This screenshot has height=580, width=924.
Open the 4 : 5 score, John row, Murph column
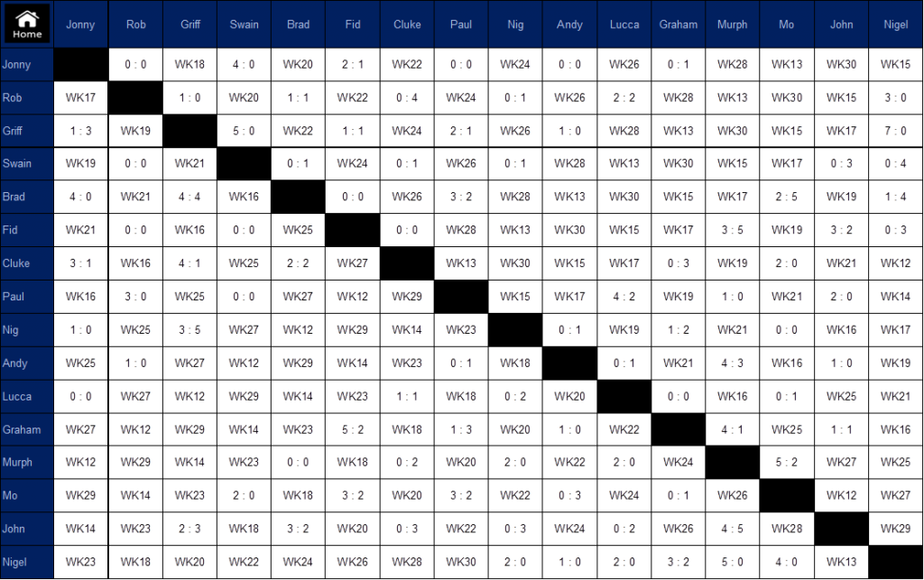(x=733, y=529)
